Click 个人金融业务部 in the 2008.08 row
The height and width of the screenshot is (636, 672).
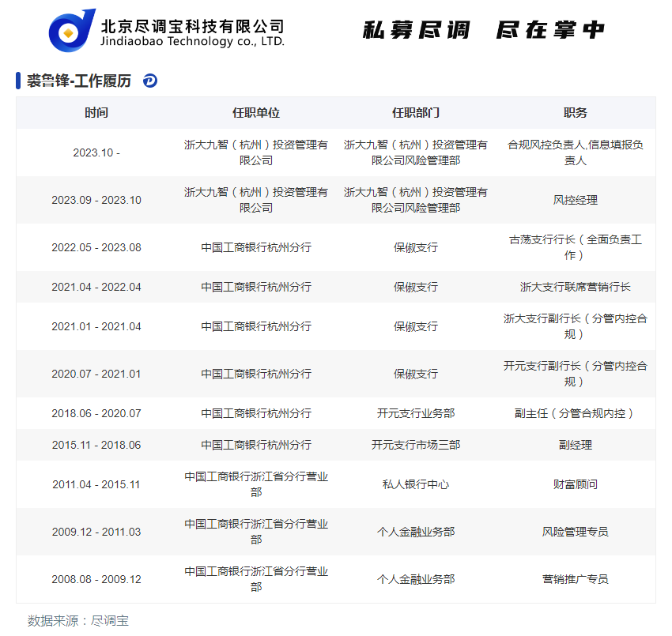[x=416, y=579]
